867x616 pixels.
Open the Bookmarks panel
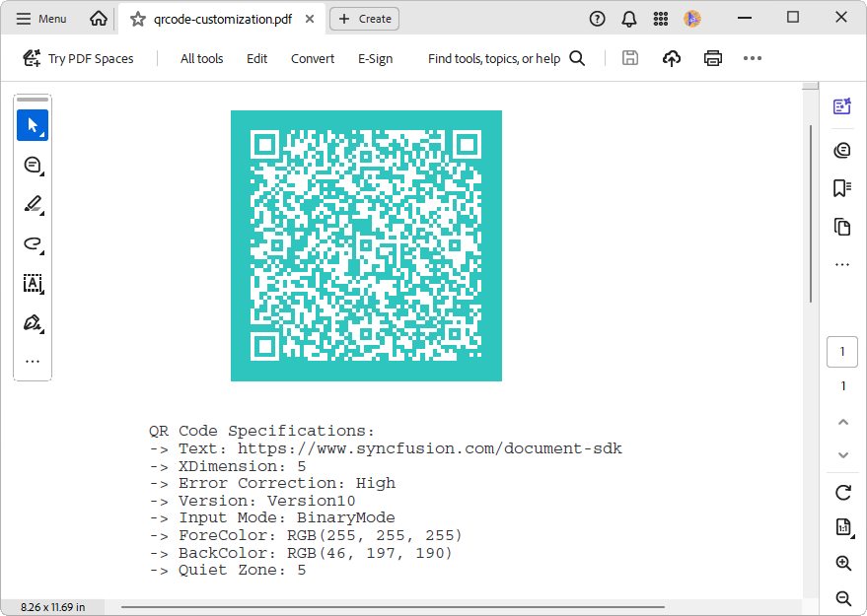(x=841, y=187)
